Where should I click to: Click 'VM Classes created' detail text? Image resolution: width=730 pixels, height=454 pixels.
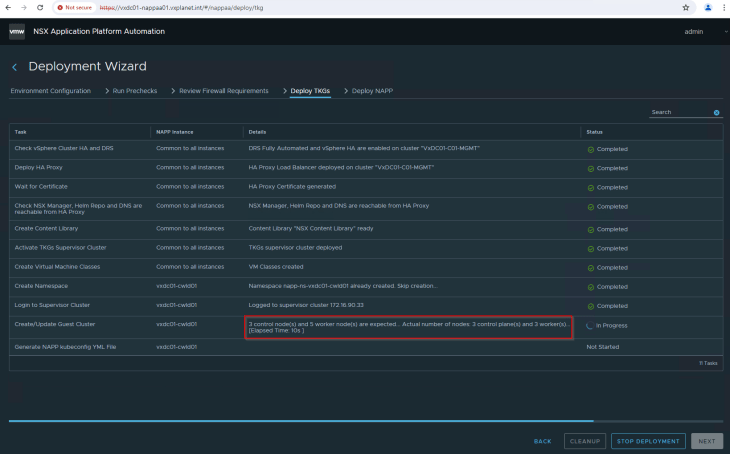(276, 266)
